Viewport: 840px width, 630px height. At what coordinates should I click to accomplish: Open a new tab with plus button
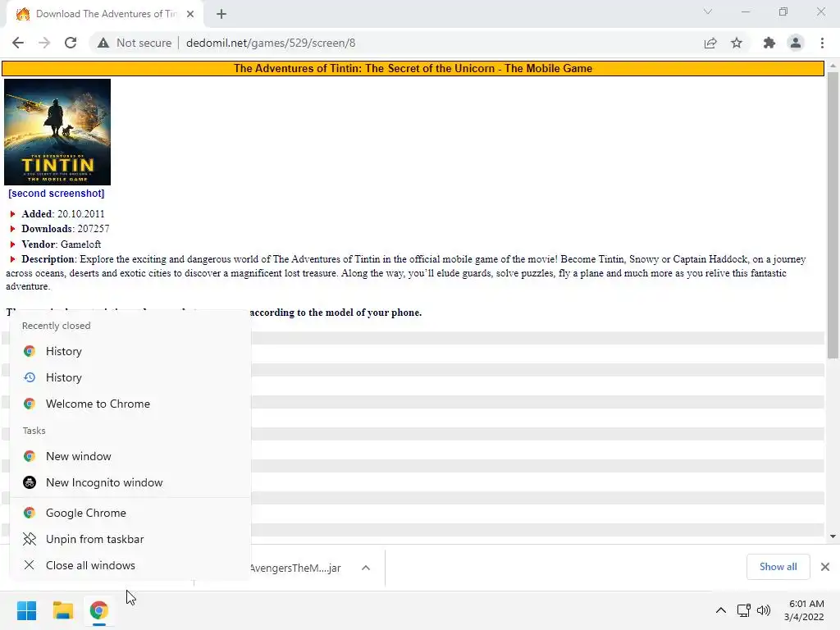[x=221, y=14]
